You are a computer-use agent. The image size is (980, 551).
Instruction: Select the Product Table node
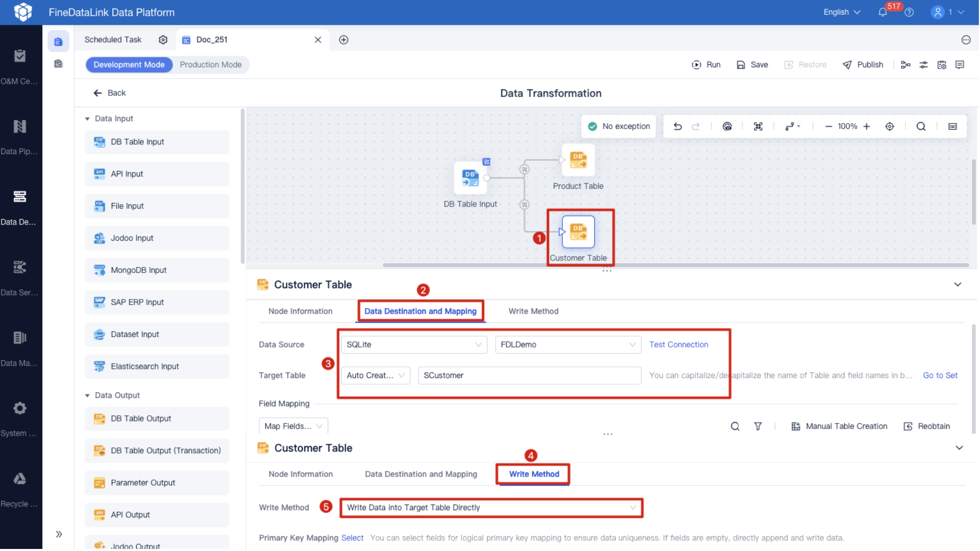coord(578,160)
